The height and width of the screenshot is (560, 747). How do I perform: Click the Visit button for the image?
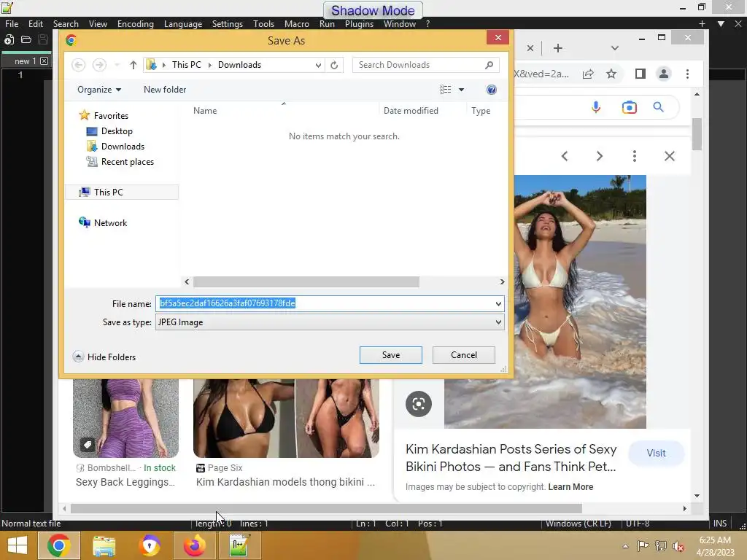click(656, 454)
